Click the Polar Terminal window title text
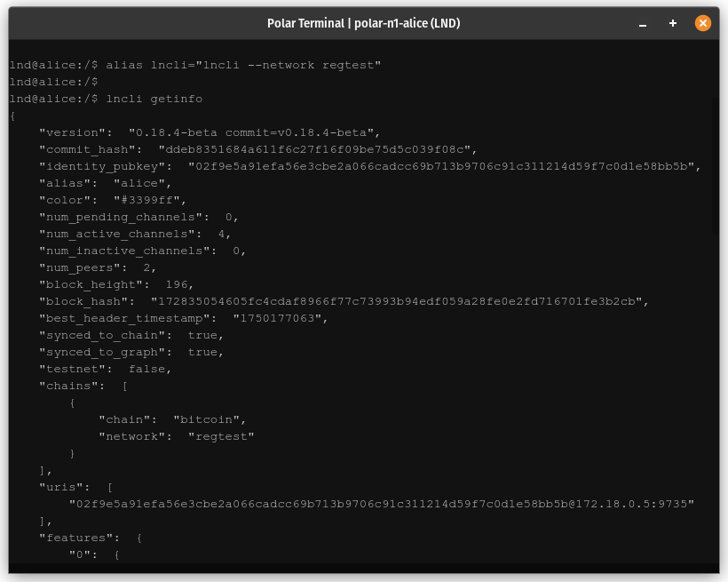 pos(363,23)
